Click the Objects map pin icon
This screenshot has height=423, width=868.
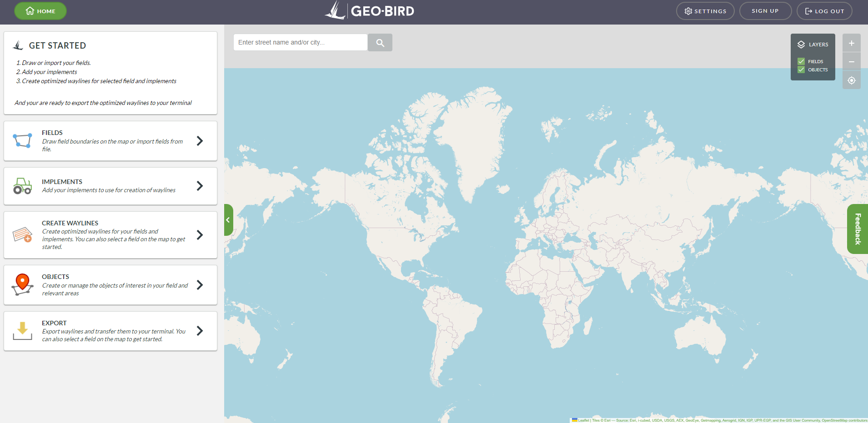22,285
